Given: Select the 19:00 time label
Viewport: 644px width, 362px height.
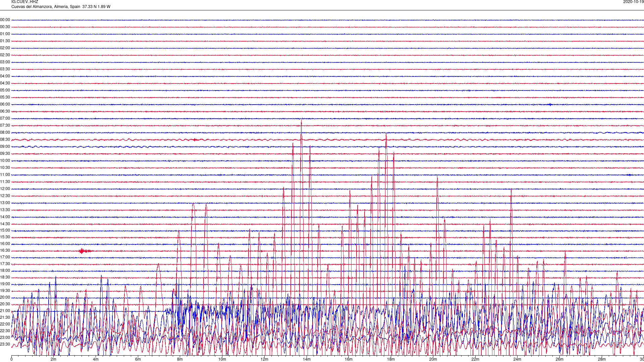Looking at the screenshot, I should coord(5,284).
